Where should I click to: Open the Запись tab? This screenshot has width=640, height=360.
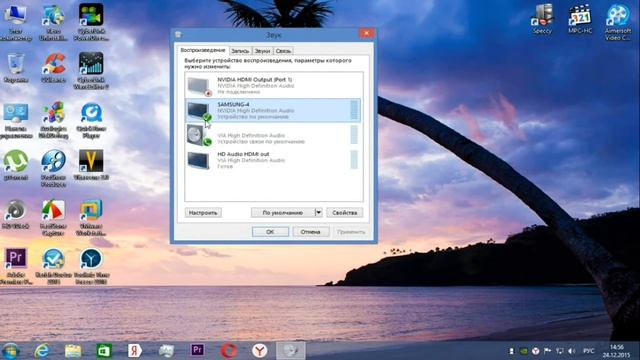click(x=240, y=51)
